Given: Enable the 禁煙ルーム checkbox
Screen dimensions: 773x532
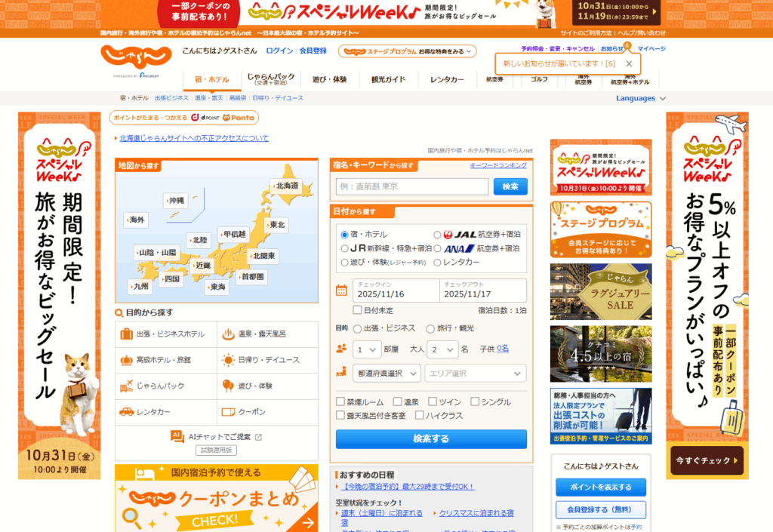Looking at the screenshot, I should 340,401.
